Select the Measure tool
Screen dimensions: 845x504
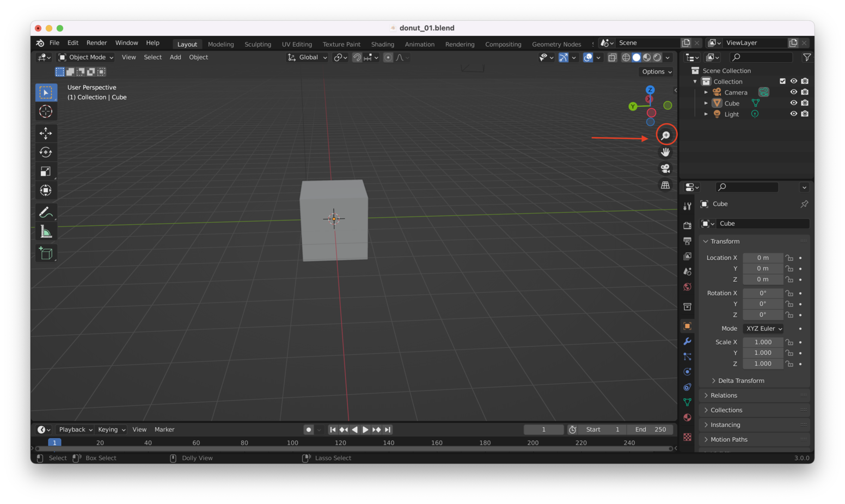click(46, 231)
